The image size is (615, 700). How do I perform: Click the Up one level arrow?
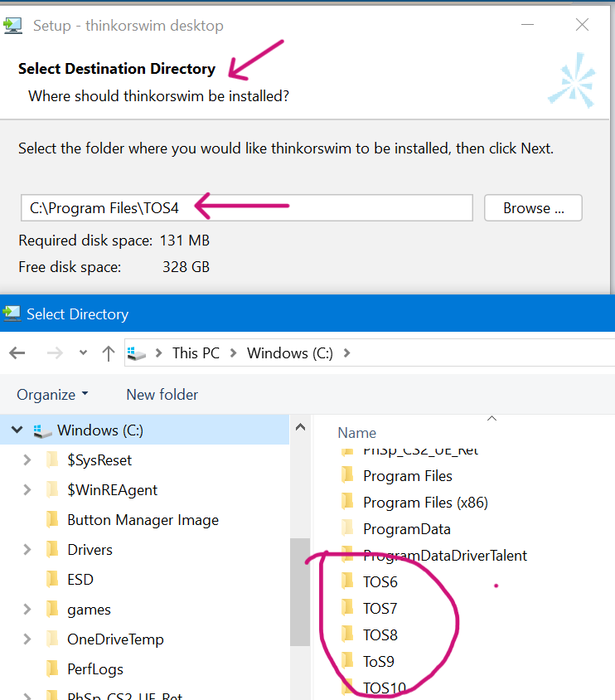(x=109, y=353)
